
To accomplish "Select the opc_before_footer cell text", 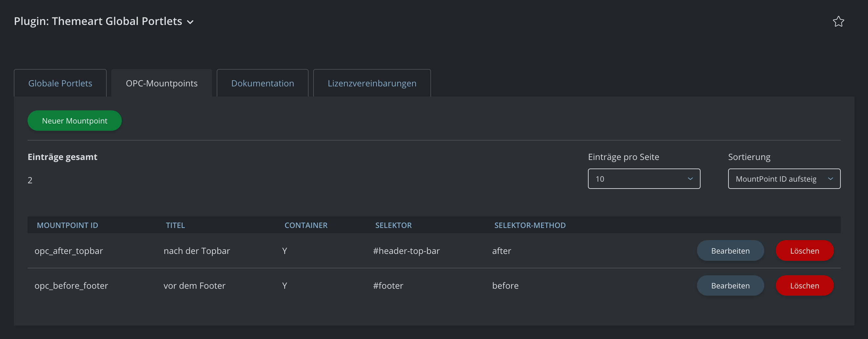I will pos(71,286).
